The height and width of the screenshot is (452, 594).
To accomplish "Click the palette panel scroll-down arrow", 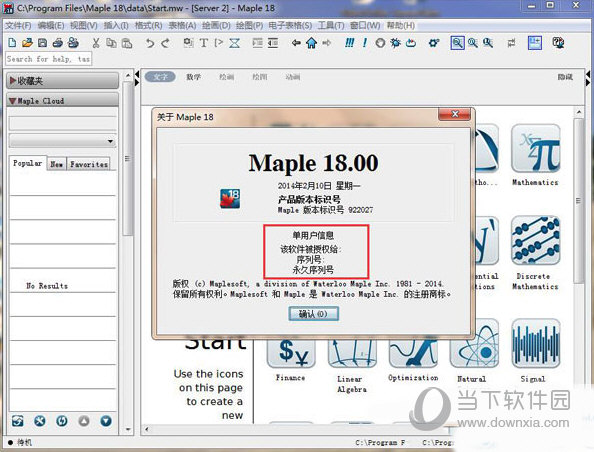I will click(x=128, y=430).
